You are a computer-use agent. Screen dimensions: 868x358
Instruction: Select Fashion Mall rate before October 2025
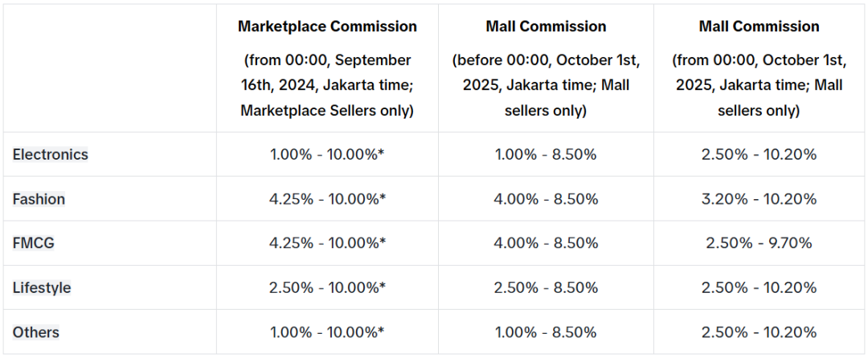click(x=546, y=199)
